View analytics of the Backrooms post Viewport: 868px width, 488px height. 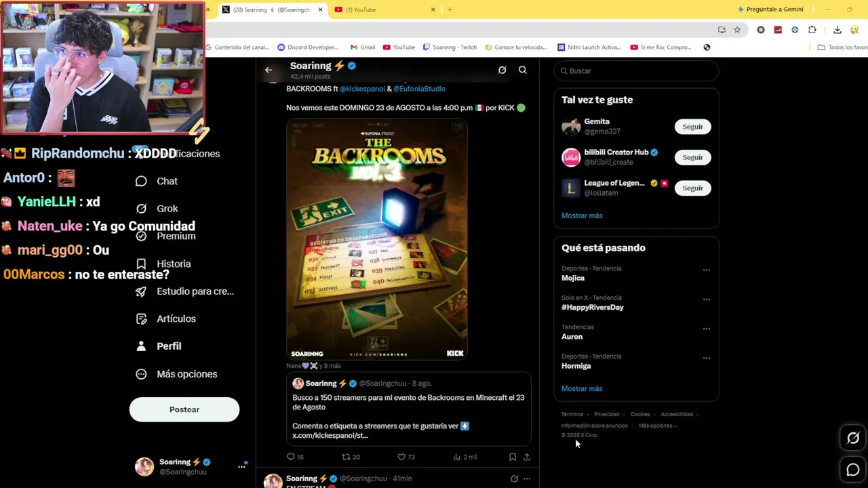click(465, 457)
